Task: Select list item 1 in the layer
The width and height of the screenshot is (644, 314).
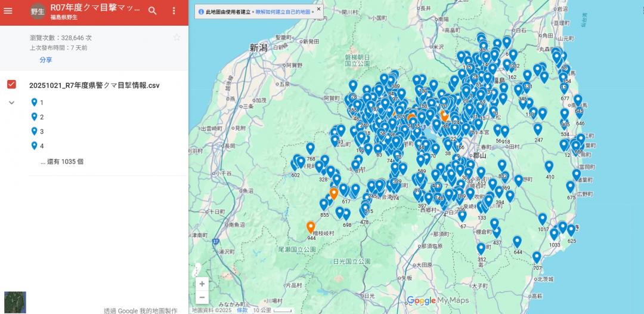Action: coord(41,103)
